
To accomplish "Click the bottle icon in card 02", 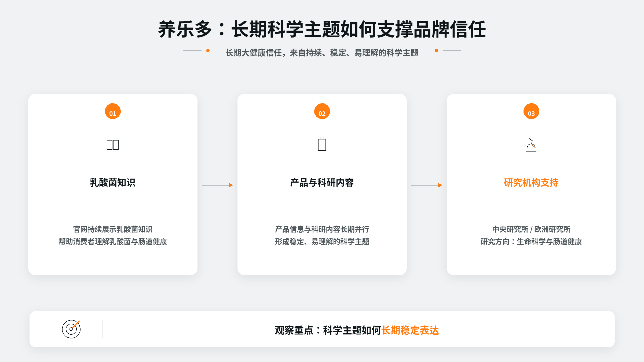I will tap(322, 144).
